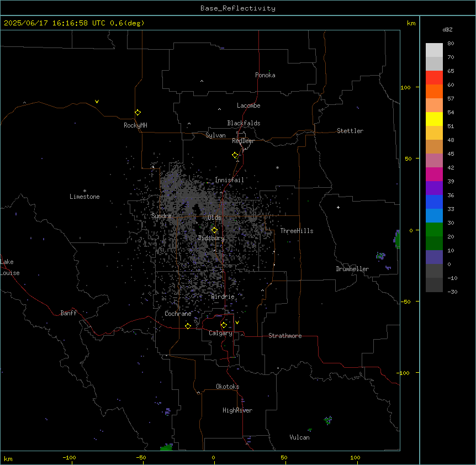Screen dimensions: 476x465
Task: Click the Olds town label
Action: 214,218
